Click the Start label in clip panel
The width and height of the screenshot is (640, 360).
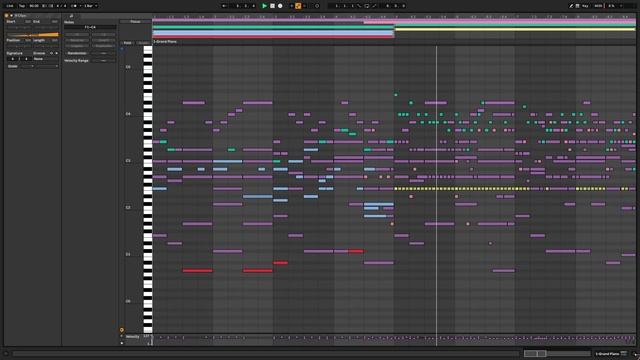(11, 22)
